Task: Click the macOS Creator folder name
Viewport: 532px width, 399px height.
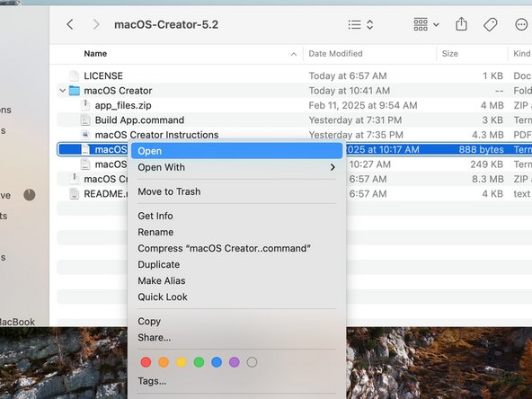Action: point(118,91)
